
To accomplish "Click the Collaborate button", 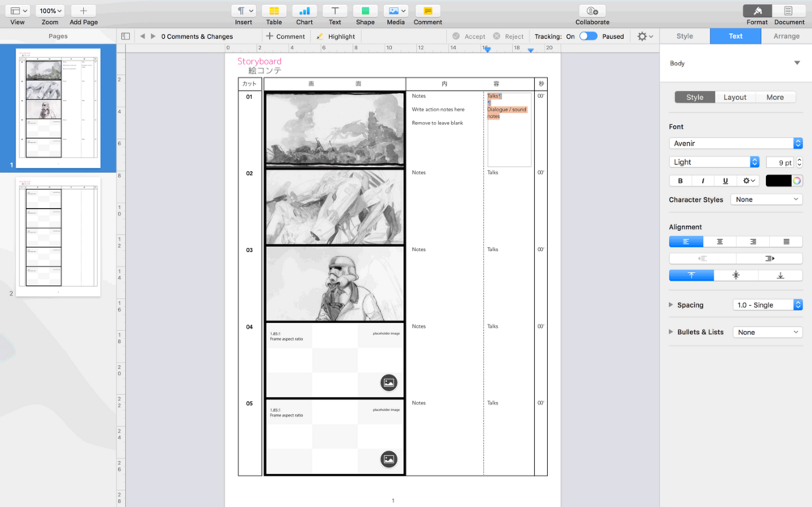I will coord(592,10).
